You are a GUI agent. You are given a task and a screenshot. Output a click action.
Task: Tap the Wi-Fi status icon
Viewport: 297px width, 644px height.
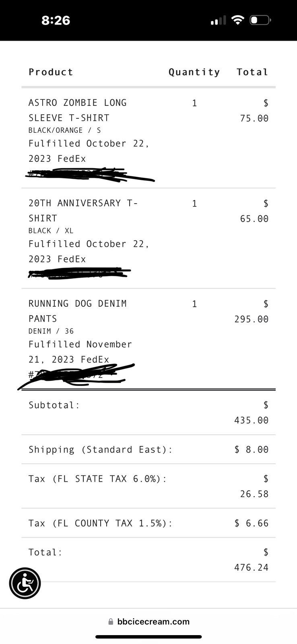[x=238, y=20]
